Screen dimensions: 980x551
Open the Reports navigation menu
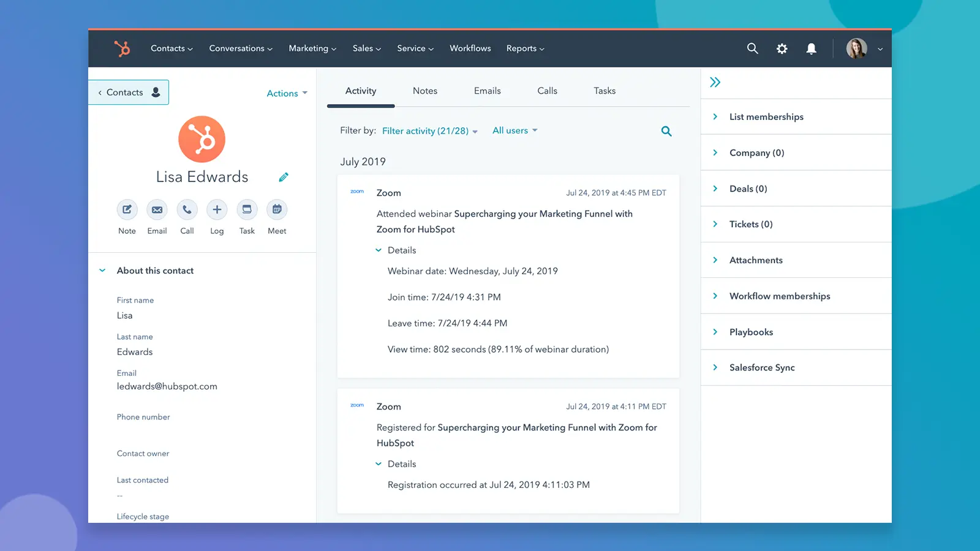pyautogui.click(x=525, y=48)
